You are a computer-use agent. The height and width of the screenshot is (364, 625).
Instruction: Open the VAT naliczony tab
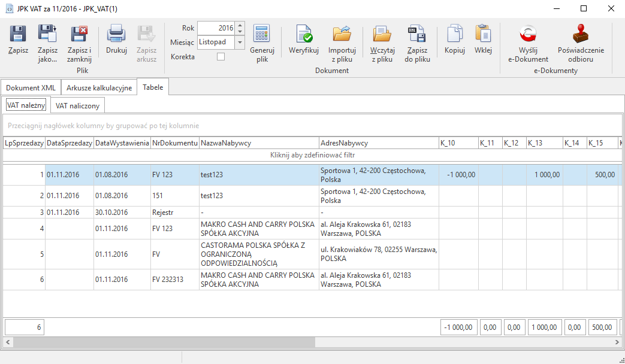(78, 106)
